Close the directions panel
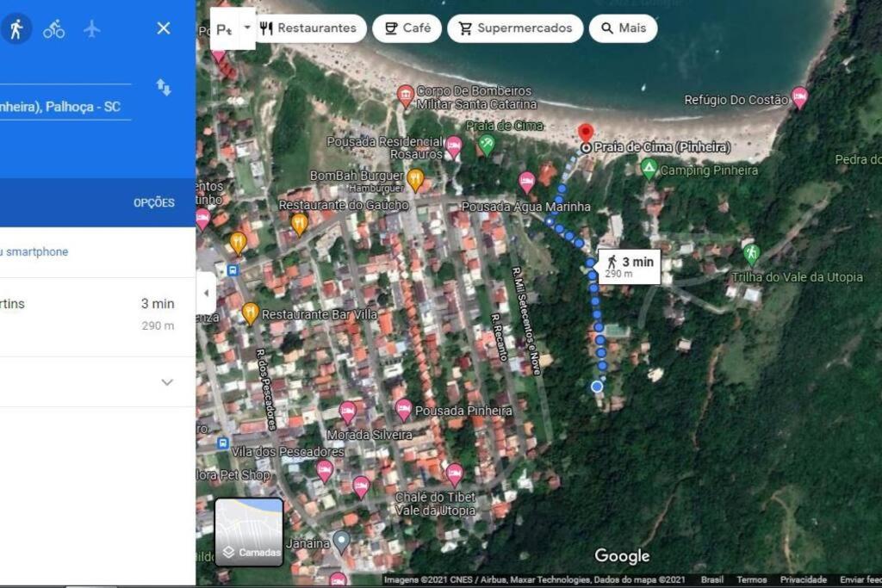This screenshot has height=588, width=882. (164, 28)
